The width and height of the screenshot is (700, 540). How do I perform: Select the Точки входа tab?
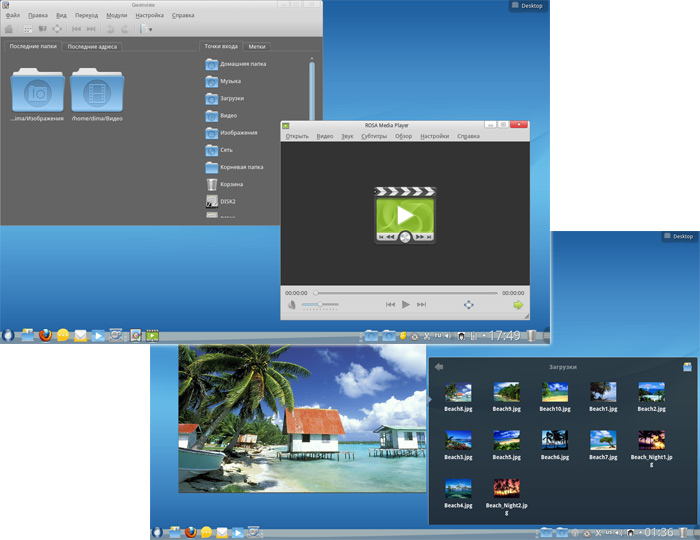pyautogui.click(x=221, y=46)
